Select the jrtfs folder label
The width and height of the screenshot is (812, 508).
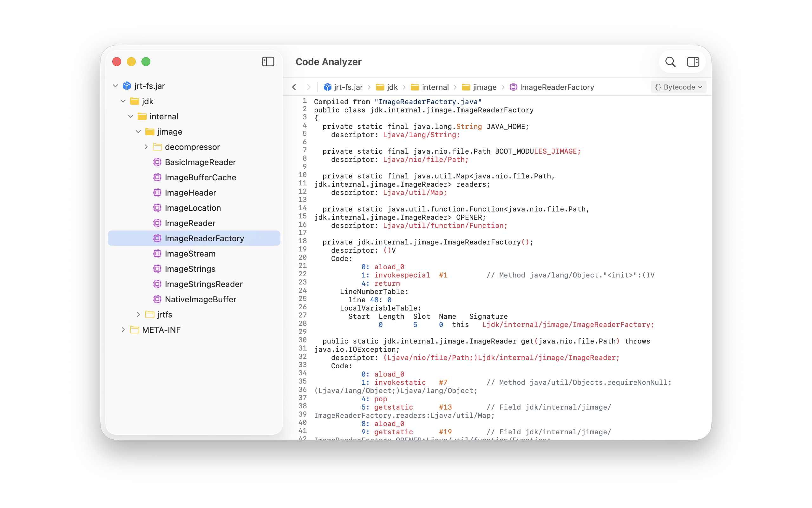pyautogui.click(x=164, y=314)
